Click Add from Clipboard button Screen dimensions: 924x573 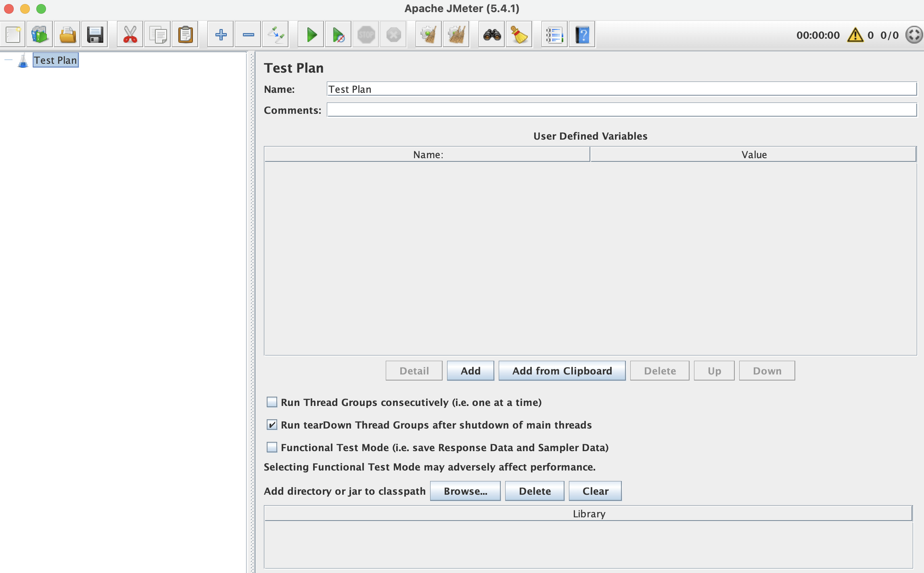562,371
